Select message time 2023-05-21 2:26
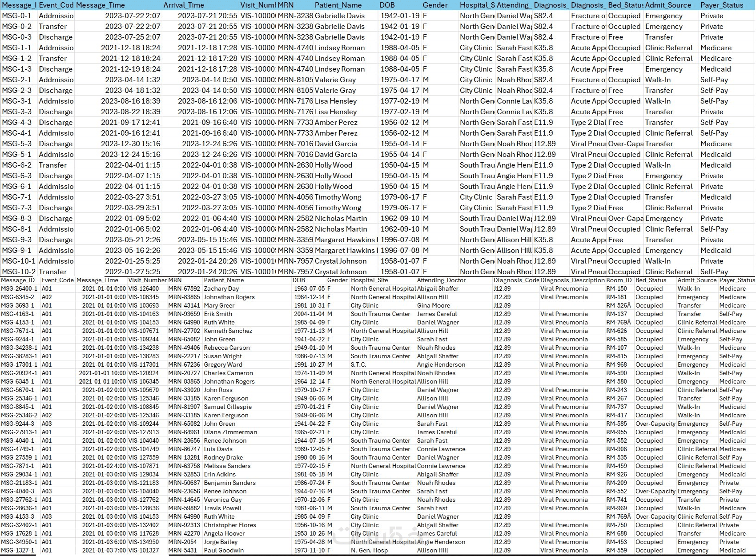 click(x=133, y=240)
